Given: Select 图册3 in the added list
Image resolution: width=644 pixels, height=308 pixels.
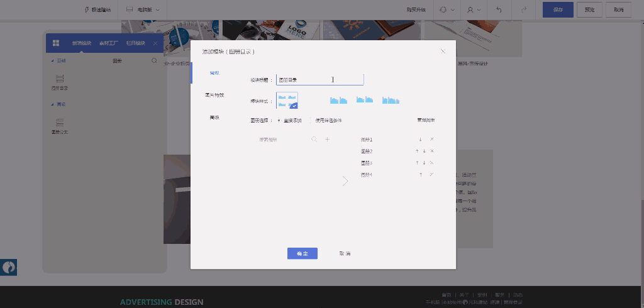Looking at the screenshot, I should pyautogui.click(x=367, y=163).
